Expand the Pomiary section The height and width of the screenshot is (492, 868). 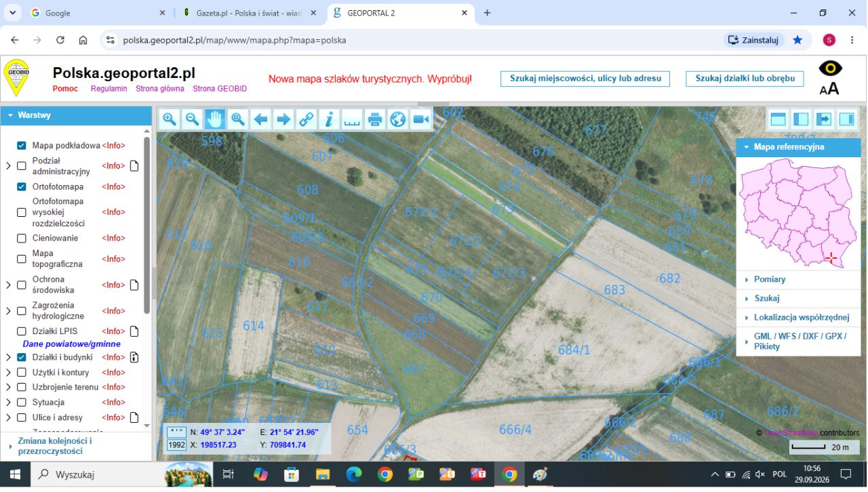coord(798,279)
